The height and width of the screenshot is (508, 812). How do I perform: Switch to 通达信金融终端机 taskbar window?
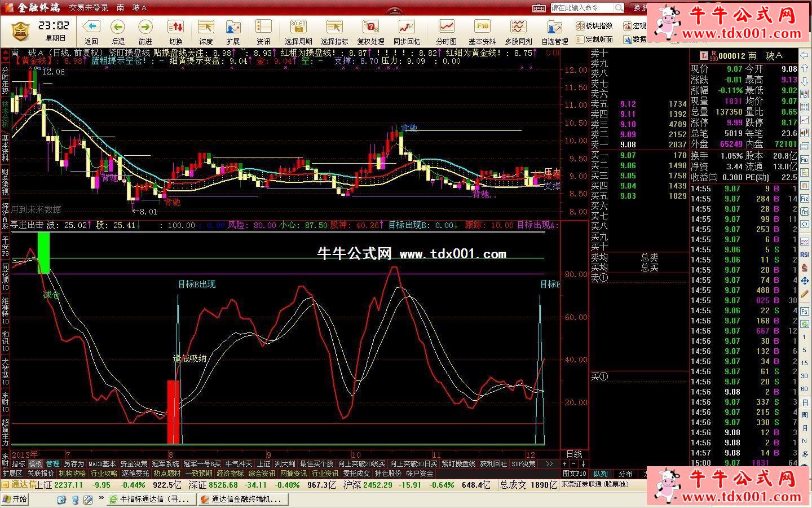pos(244,499)
